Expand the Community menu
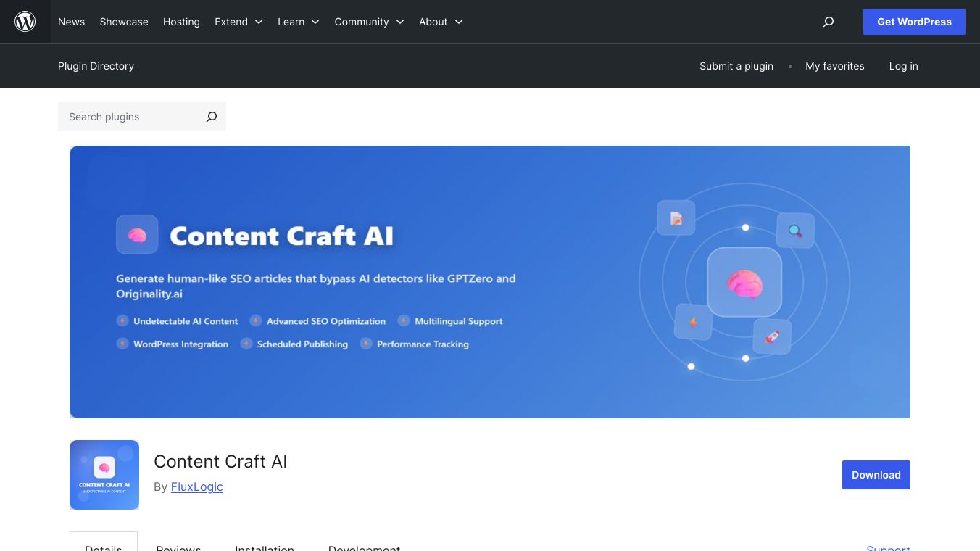980x551 pixels. click(x=369, y=22)
